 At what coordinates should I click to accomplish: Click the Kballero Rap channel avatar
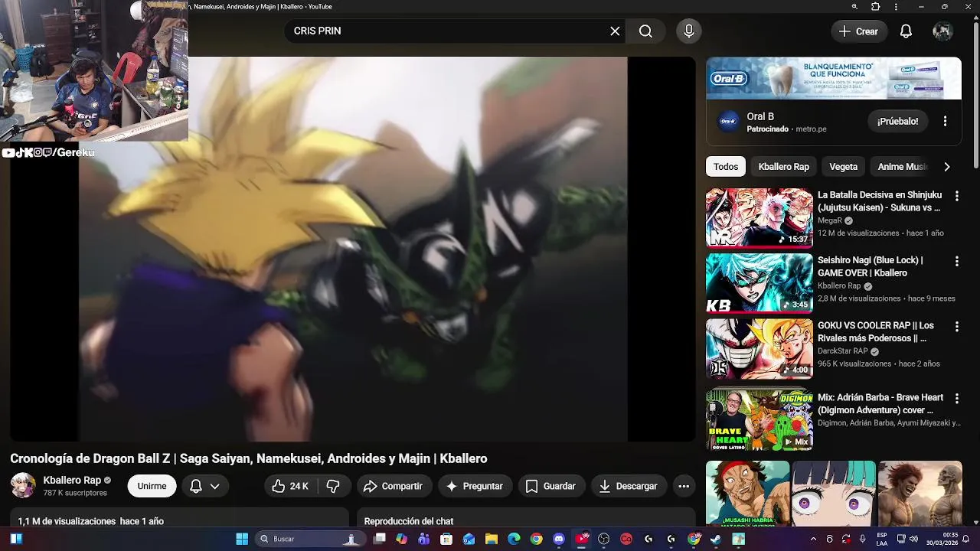23,485
